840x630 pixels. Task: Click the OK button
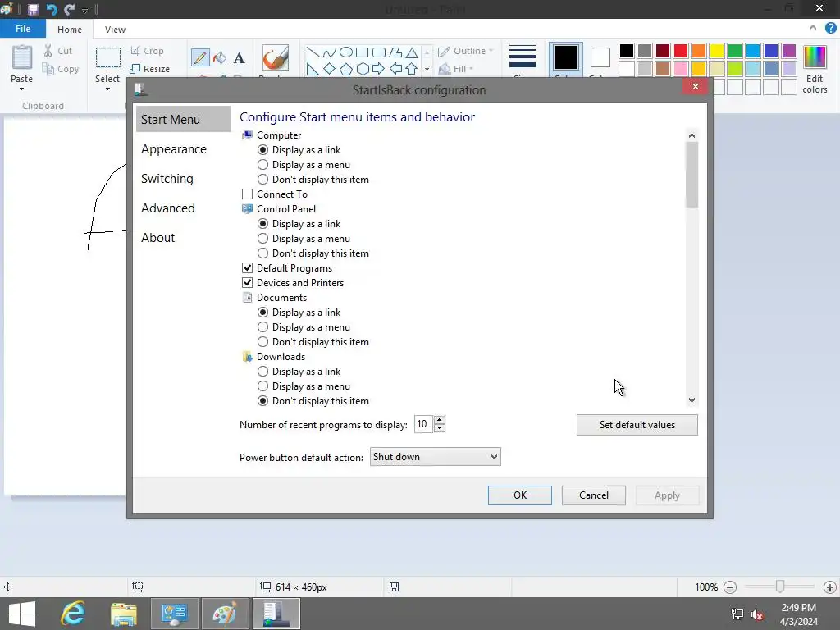[519, 495]
